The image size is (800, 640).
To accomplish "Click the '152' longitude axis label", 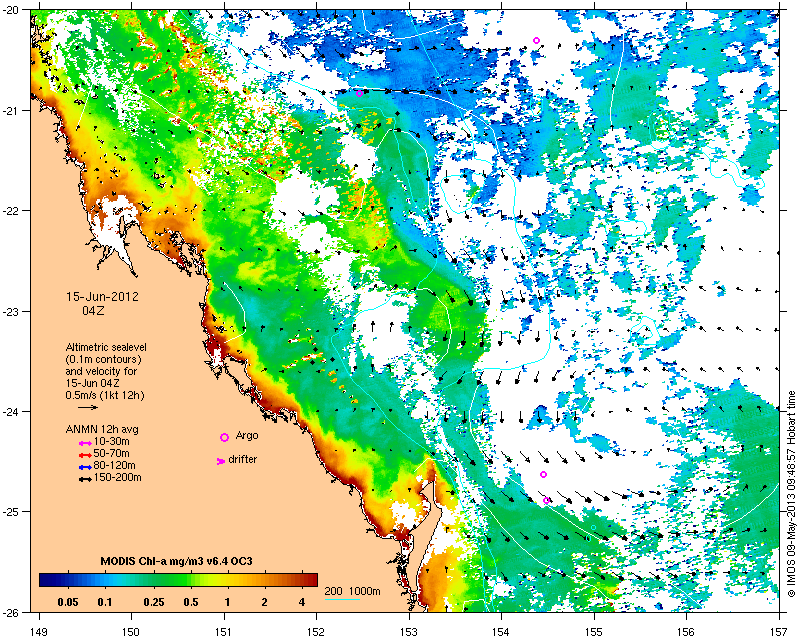I will pos(316,631).
